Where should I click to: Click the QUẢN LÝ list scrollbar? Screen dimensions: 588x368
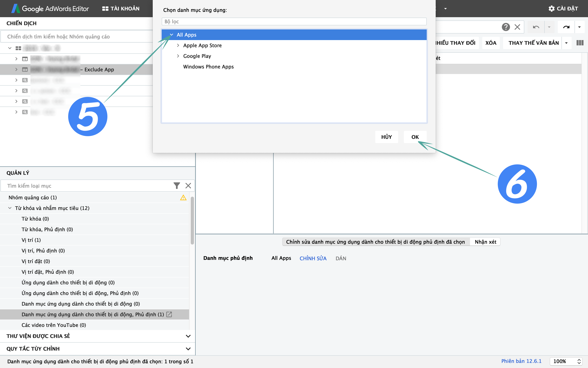click(x=192, y=220)
